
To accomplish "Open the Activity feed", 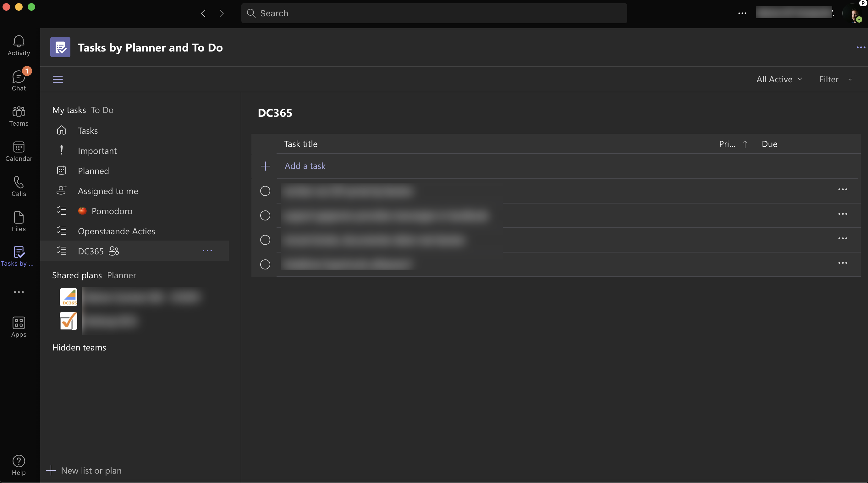I will (x=19, y=46).
